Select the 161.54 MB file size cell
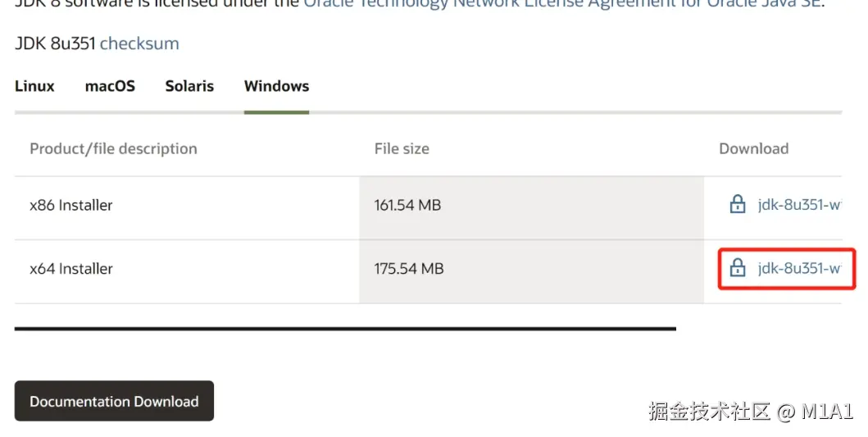Screen dimensions: 868x437 point(407,205)
